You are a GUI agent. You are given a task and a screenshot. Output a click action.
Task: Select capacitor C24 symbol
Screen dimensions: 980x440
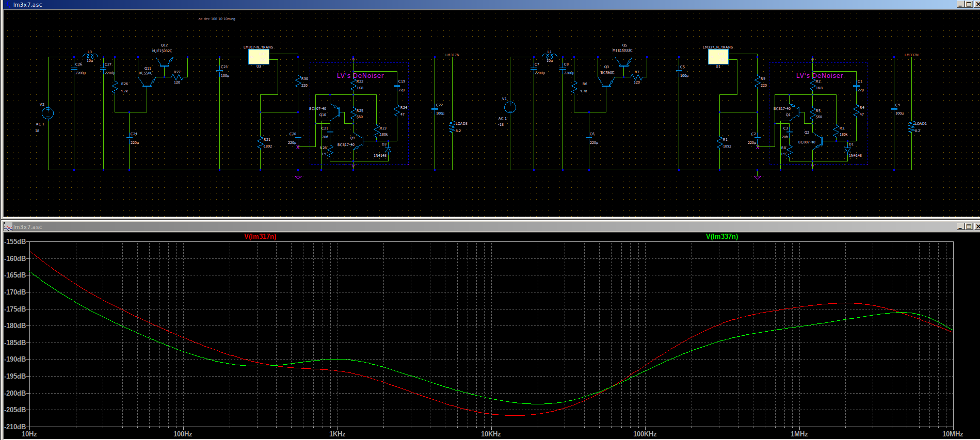point(129,138)
